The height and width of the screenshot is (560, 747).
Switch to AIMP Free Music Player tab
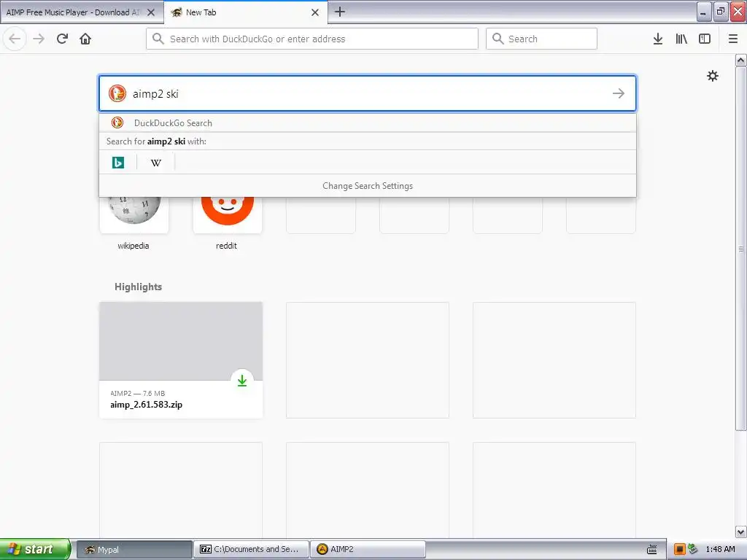coord(74,12)
